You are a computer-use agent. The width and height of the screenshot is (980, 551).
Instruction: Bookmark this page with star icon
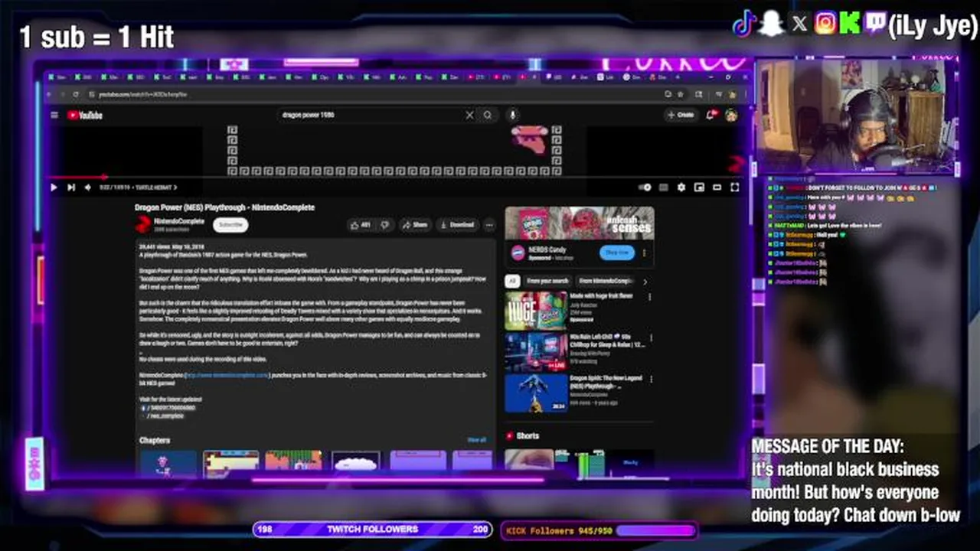click(681, 94)
